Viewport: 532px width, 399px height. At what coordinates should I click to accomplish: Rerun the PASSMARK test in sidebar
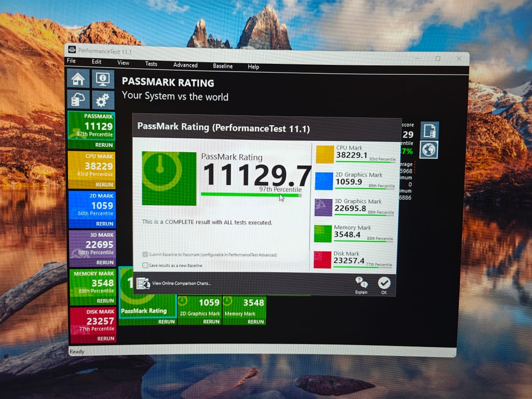[104, 145]
